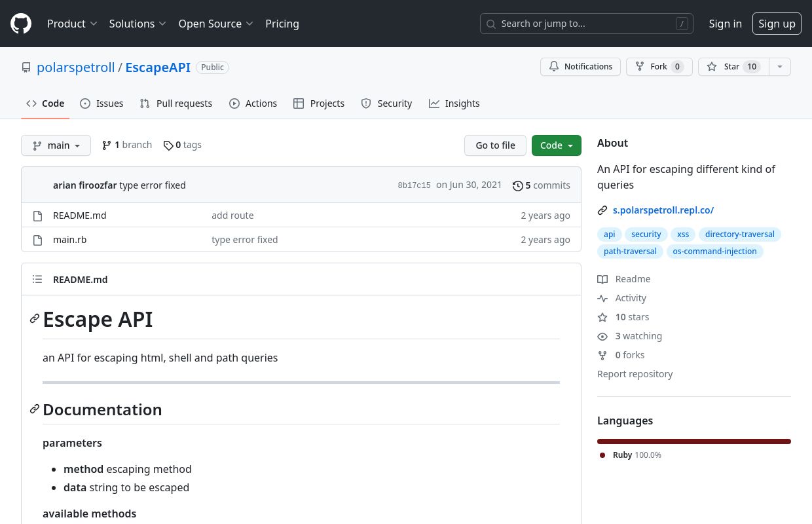The height and width of the screenshot is (524, 812).
Task: Open the EscapeAPI repository name link
Action: click(x=158, y=67)
